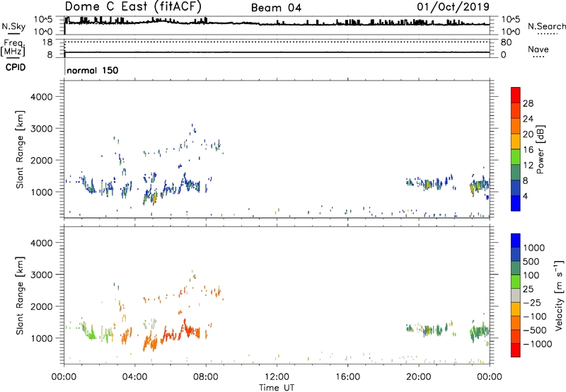
Task: Click the "Slant Range [km]" label of power panel
Action: [20, 149]
